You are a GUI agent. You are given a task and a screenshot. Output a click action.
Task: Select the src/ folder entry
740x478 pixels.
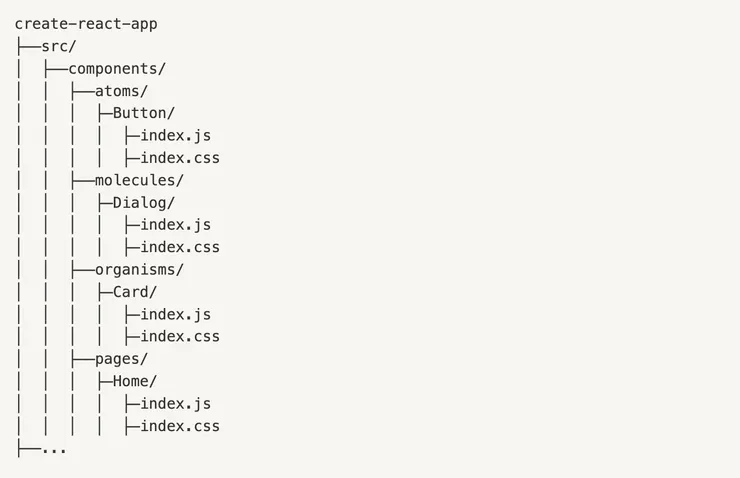(x=59, y=46)
